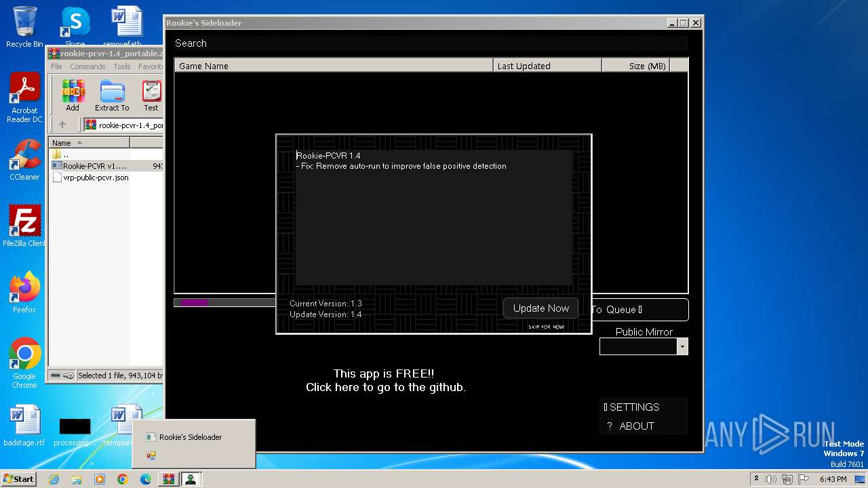Click the archive path field in WinRAR
This screenshot has width=868, height=488.
[123, 125]
